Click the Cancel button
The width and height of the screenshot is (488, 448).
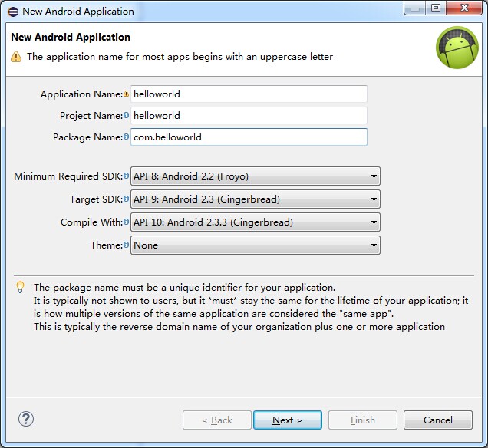pyautogui.click(x=438, y=420)
